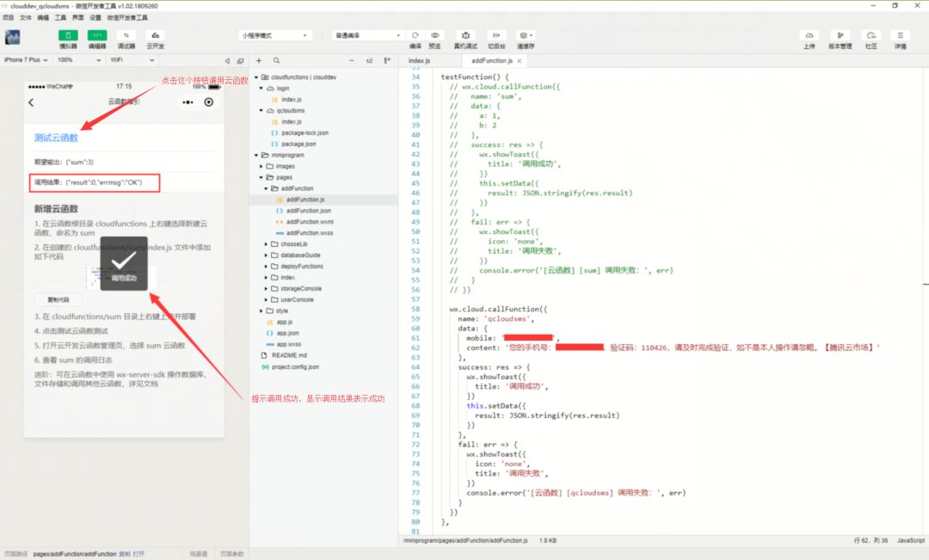Collapse the miniprogram folder in tree
Viewport: 929px width, 560px height.
256,155
